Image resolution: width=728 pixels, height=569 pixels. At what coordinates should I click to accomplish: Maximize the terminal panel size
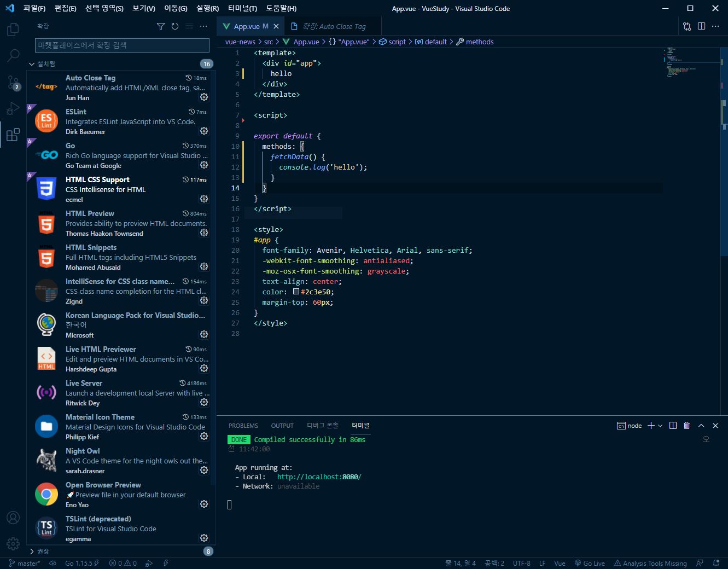click(x=701, y=426)
